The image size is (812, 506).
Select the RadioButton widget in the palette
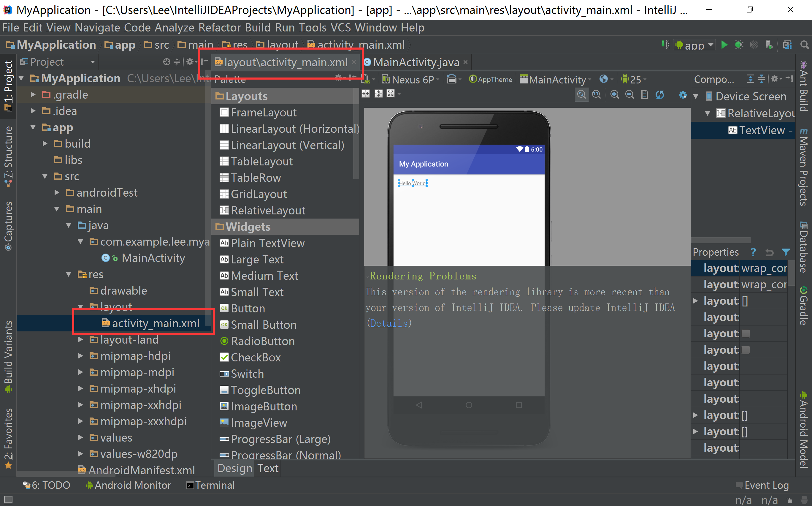[257, 341]
